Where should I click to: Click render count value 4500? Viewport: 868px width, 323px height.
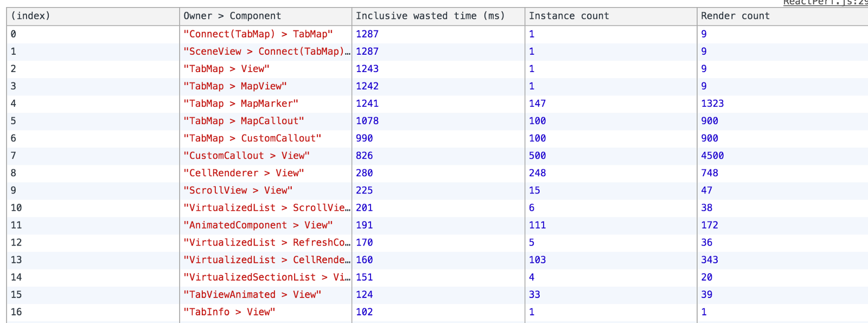click(712, 156)
